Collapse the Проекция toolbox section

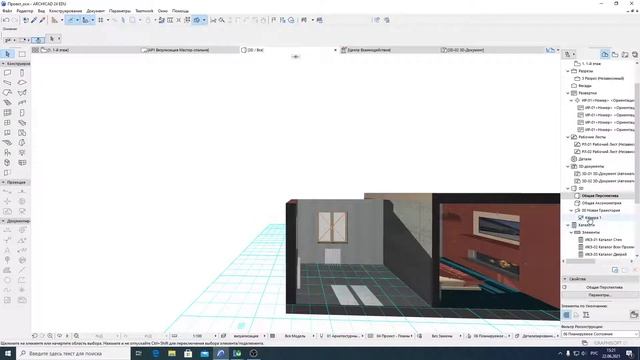click(x=3, y=182)
